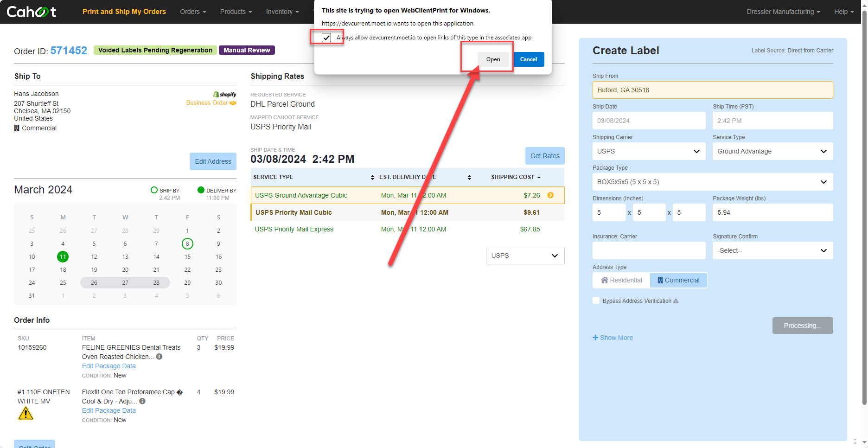868x448 pixels.
Task: Open the Inventory menu
Action: pyautogui.click(x=282, y=12)
